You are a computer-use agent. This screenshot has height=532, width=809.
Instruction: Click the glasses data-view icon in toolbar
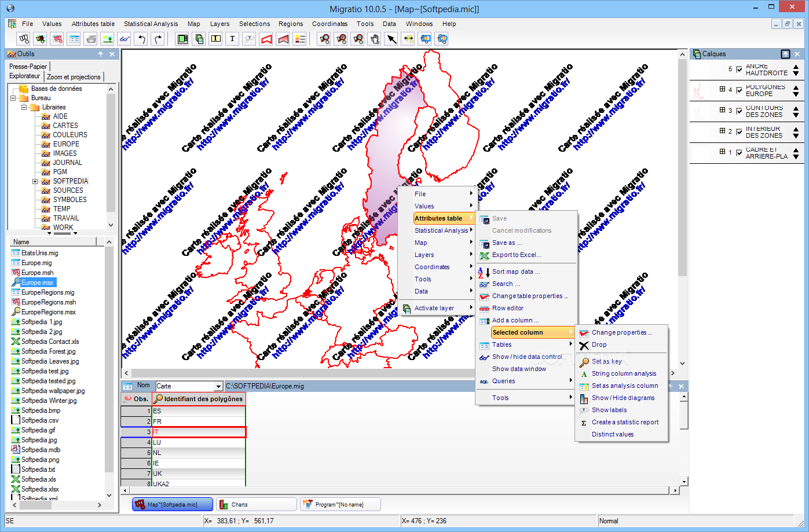(124, 39)
